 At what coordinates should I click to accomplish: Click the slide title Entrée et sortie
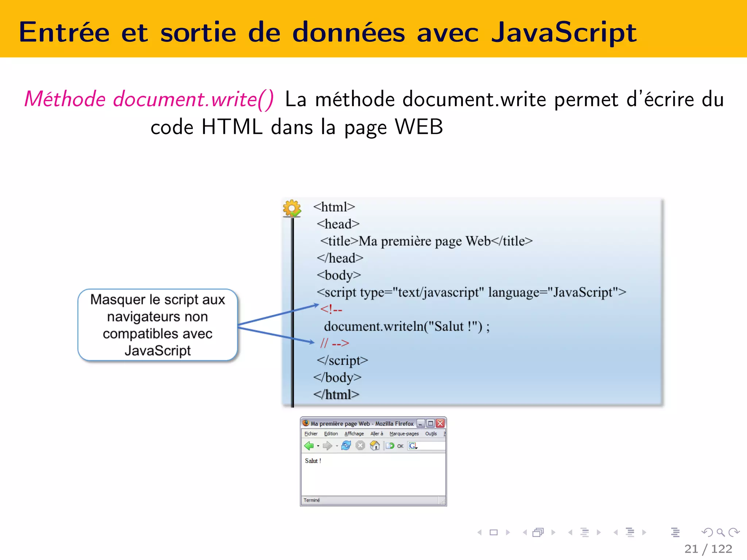[328, 32]
